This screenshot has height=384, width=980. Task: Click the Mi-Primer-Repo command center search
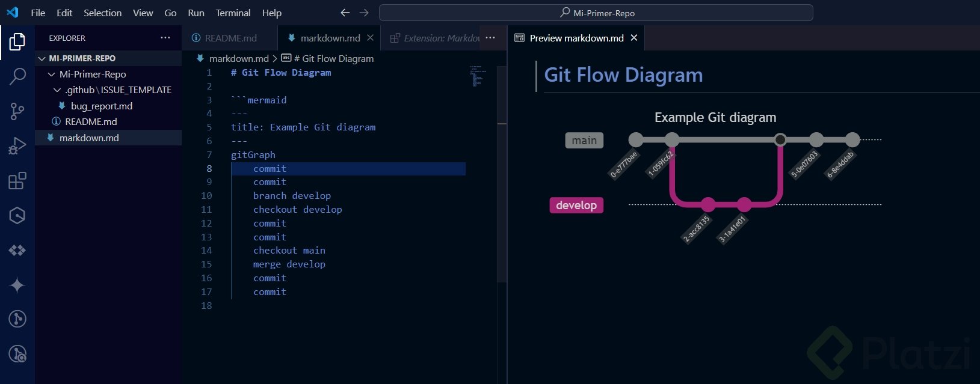pyautogui.click(x=596, y=13)
